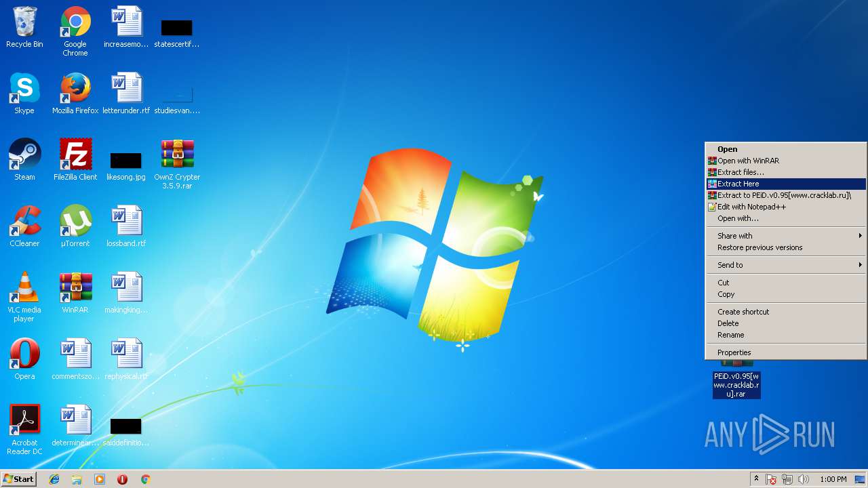Screen dimensions: 868x488
Task: Launch µTorrent from the desktop
Action: pos(75,226)
